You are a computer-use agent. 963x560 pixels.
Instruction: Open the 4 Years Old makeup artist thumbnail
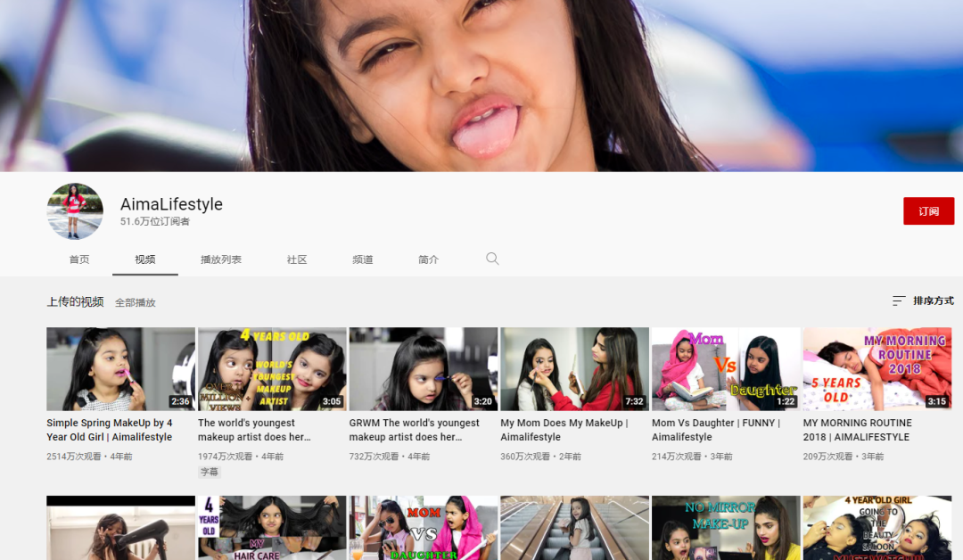[x=271, y=368]
